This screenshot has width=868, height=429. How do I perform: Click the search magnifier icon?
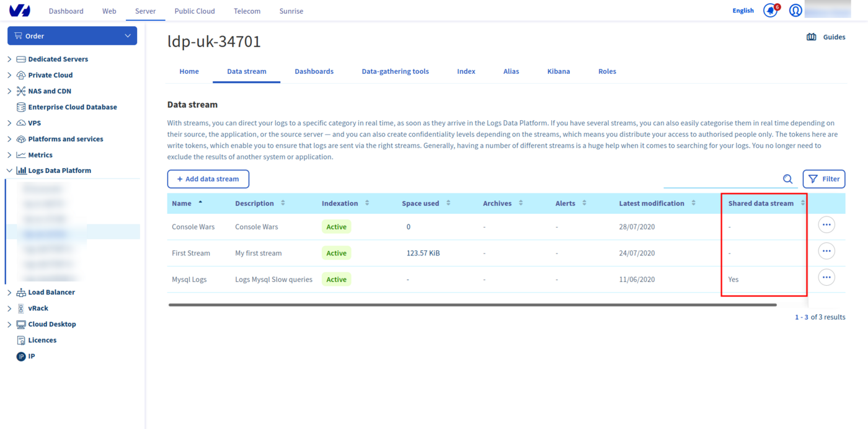[787, 179]
